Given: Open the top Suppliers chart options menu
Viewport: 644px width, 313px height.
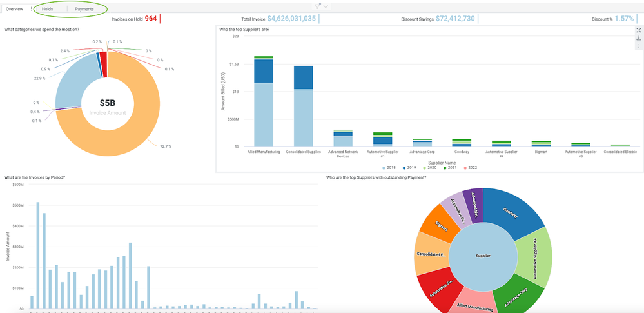Looking at the screenshot, I should 639,46.
